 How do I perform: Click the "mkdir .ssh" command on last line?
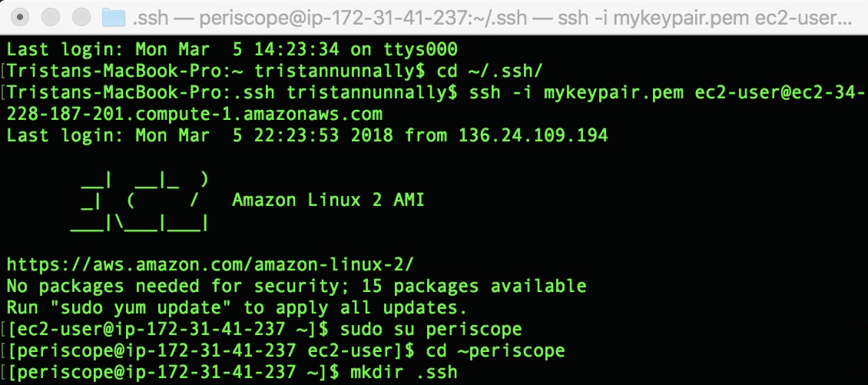[403, 372]
